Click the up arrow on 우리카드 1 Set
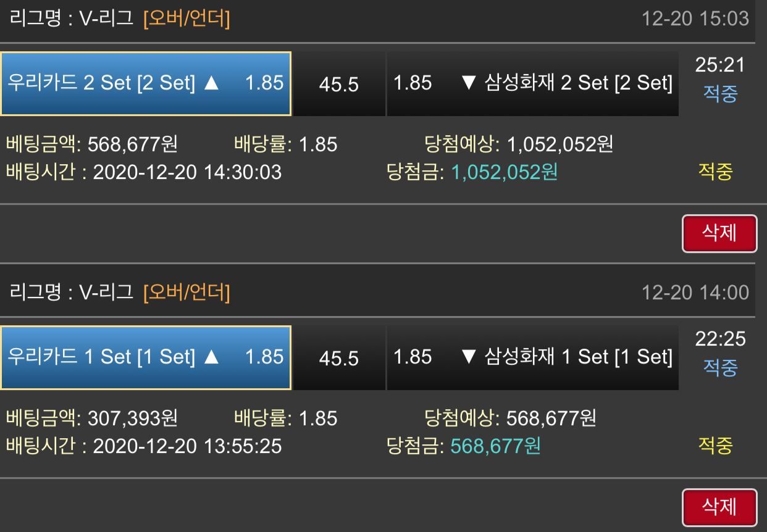The image size is (767, 532). [211, 357]
